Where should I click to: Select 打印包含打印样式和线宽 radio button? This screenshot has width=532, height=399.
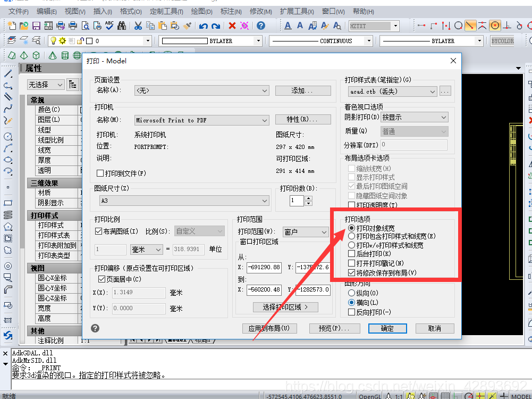click(x=351, y=236)
